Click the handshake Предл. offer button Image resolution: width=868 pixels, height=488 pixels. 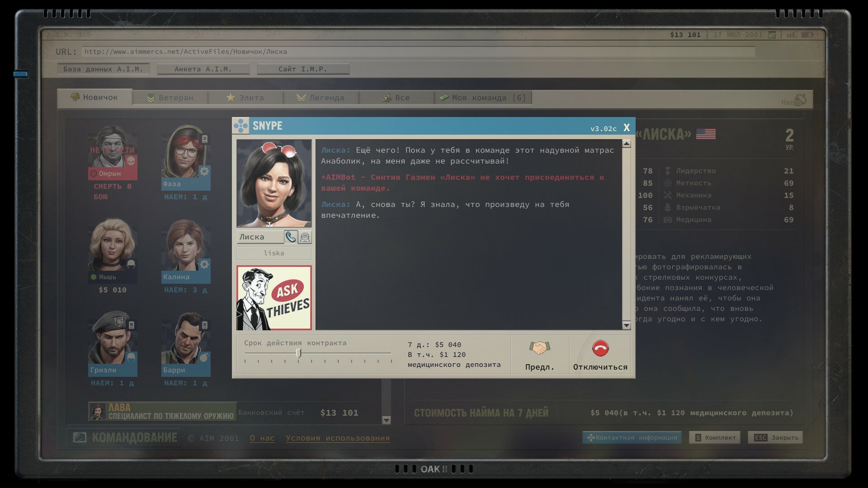click(540, 355)
